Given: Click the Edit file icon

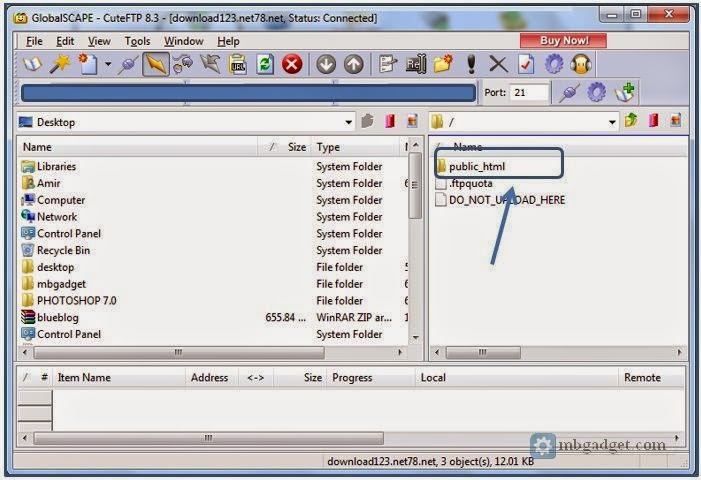Looking at the screenshot, I should tap(387, 64).
